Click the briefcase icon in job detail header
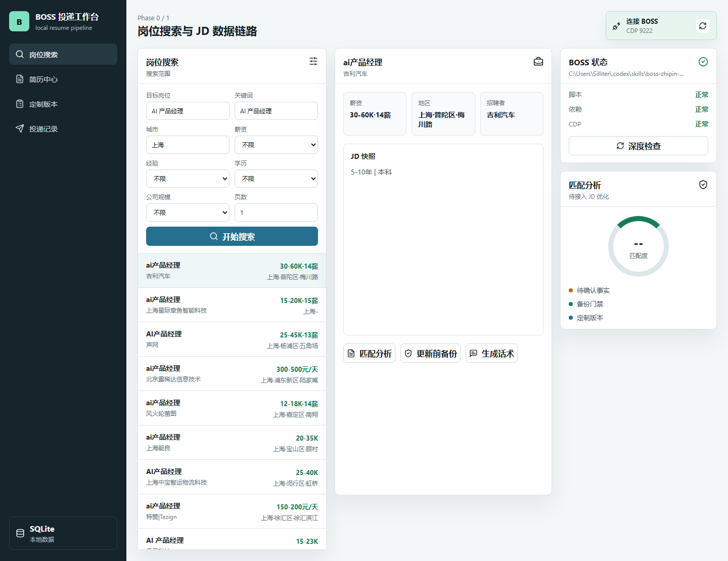The width and height of the screenshot is (728, 561). (538, 61)
